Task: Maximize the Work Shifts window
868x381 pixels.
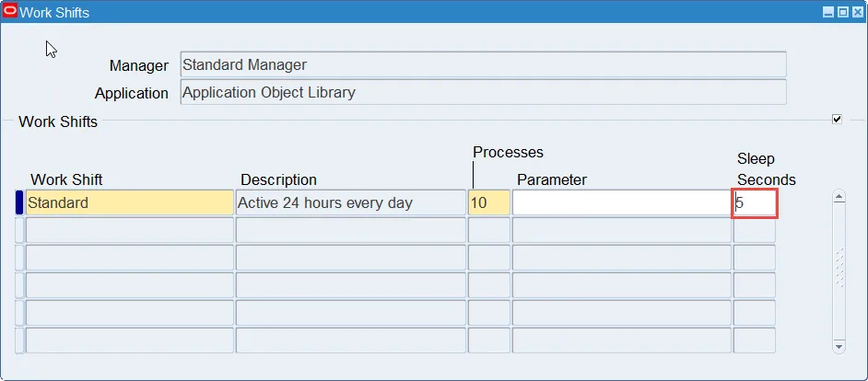Action: (842, 12)
